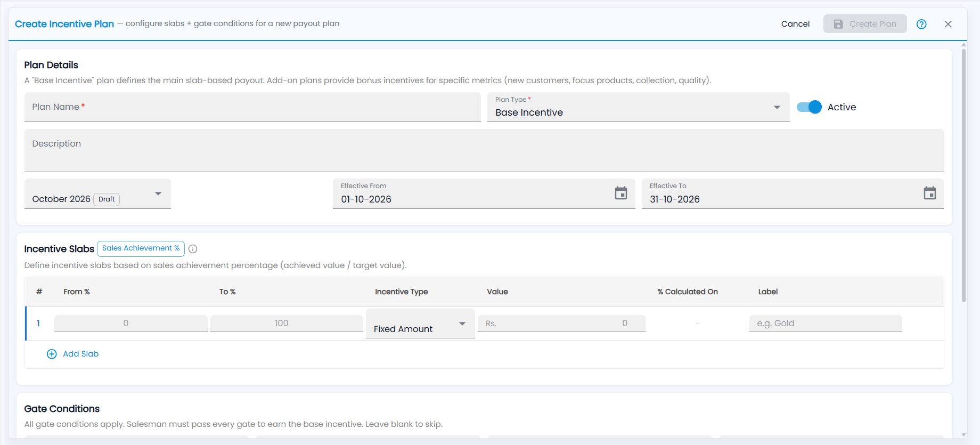This screenshot has width=980, height=445.
Task: Click the Effective From date field
Action: click(x=484, y=193)
